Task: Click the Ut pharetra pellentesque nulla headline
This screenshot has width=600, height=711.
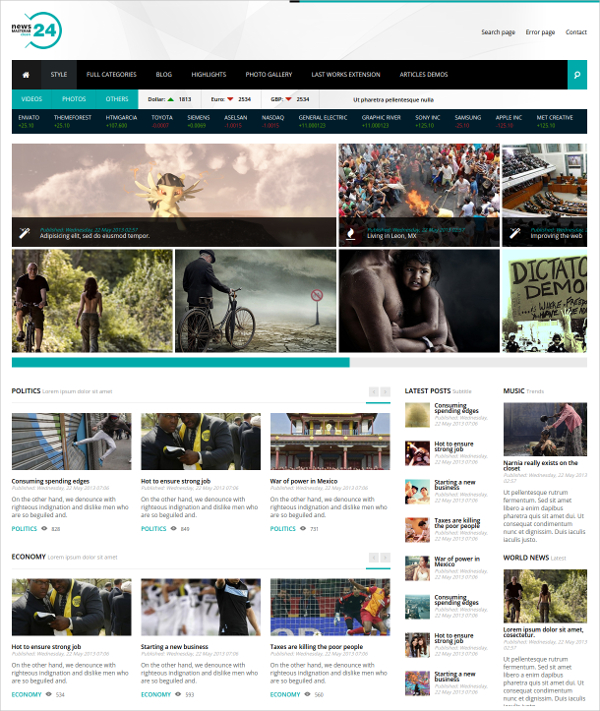Action: (x=393, y=100)
